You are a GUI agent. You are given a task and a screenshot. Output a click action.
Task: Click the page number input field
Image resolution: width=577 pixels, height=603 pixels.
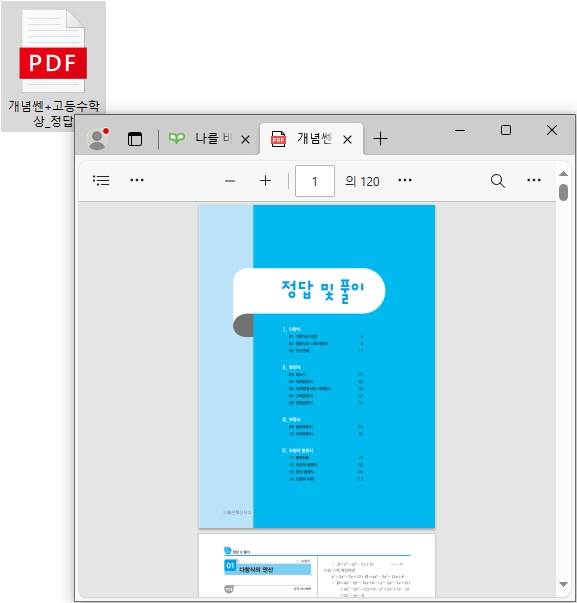coord(315,181)
